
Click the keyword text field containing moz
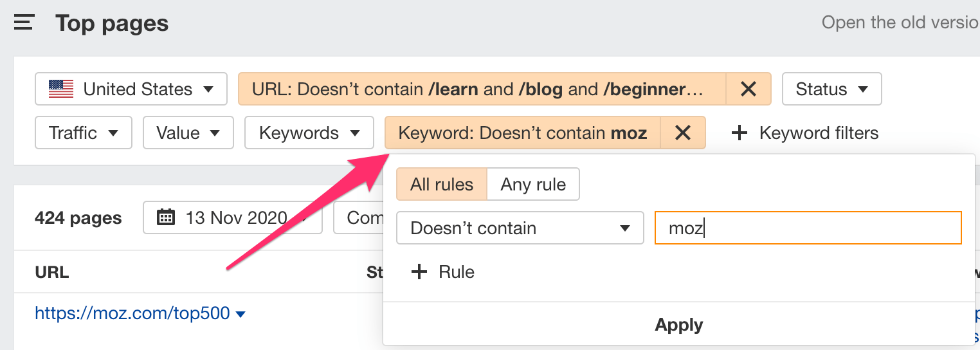coord(807,228)
